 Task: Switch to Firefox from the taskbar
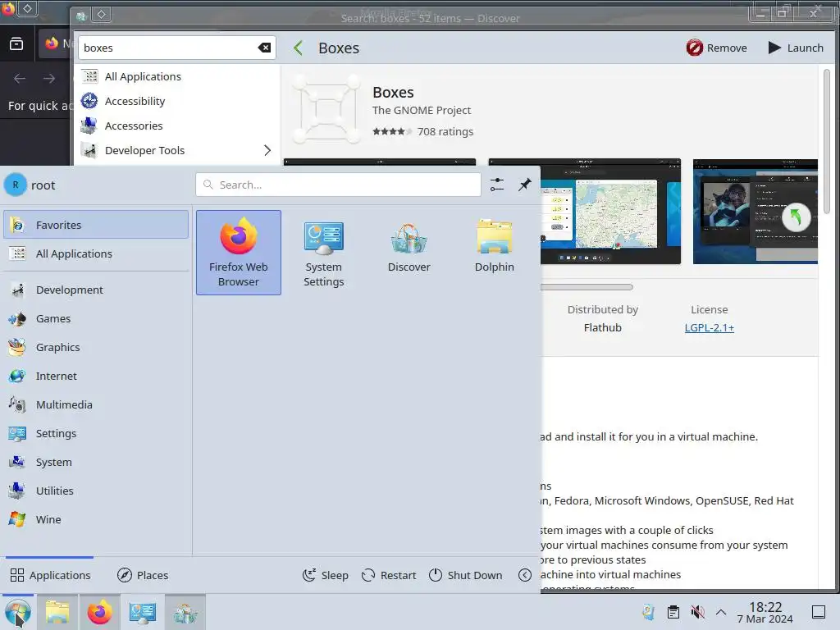(x=99, y=612)
